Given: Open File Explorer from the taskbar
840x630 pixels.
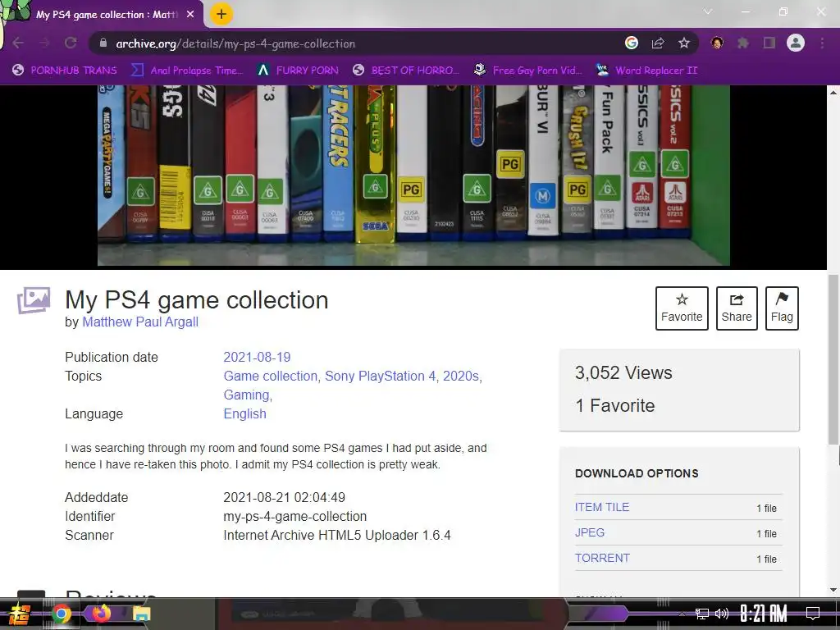Looking at the screenshot, I should pos(142,614).
